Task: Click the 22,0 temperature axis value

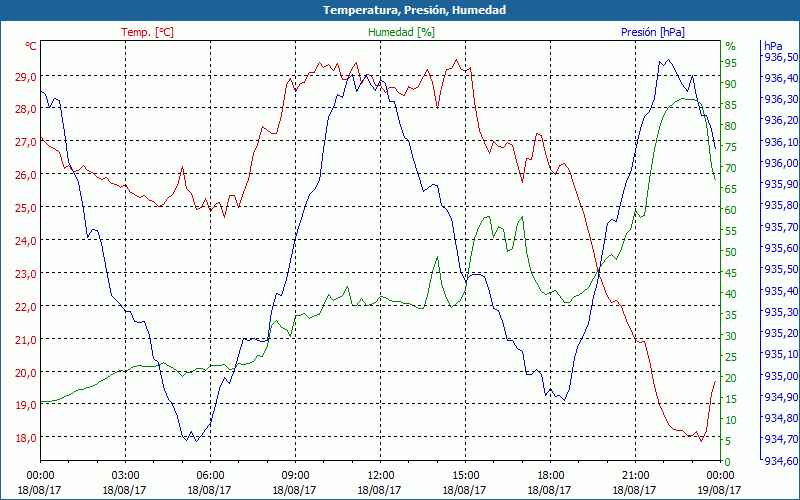Action: point(26,307)
